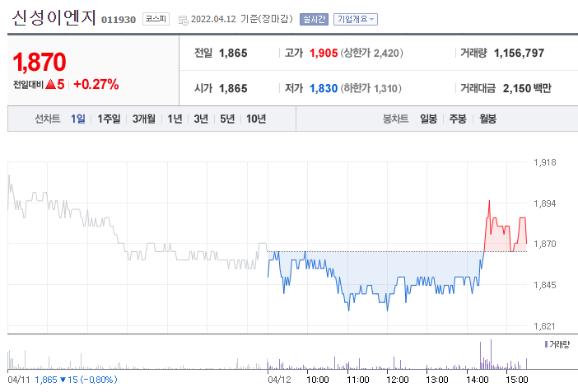Click the 1,918 y-axis label

click(545, 162)
